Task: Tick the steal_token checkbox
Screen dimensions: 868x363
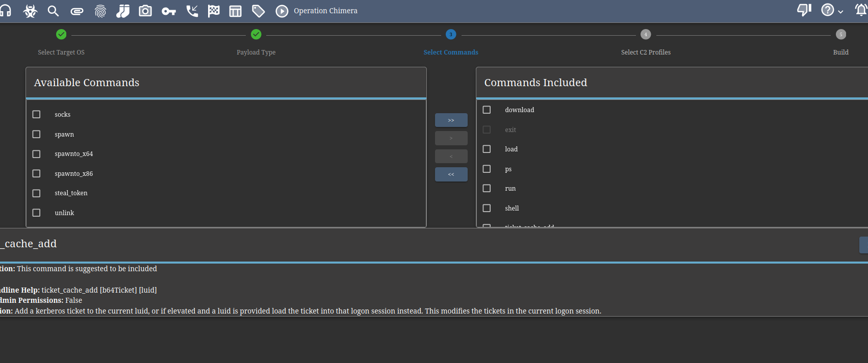Action: point(36,193)
